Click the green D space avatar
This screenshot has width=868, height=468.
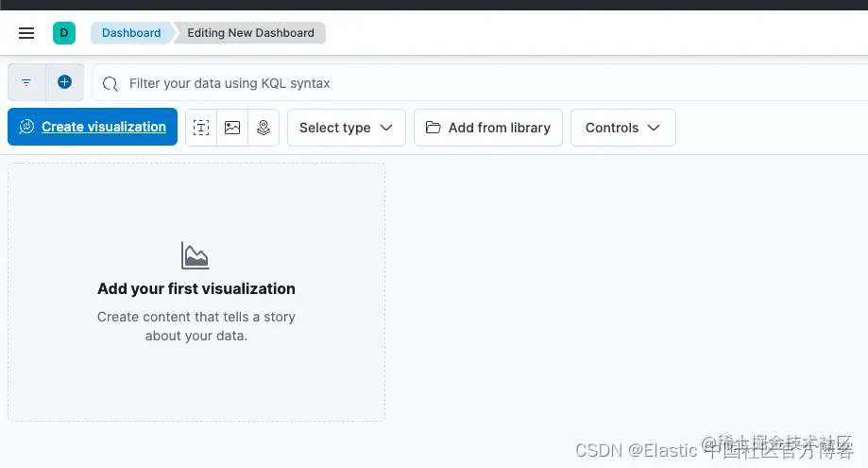(x=64, y=33)
